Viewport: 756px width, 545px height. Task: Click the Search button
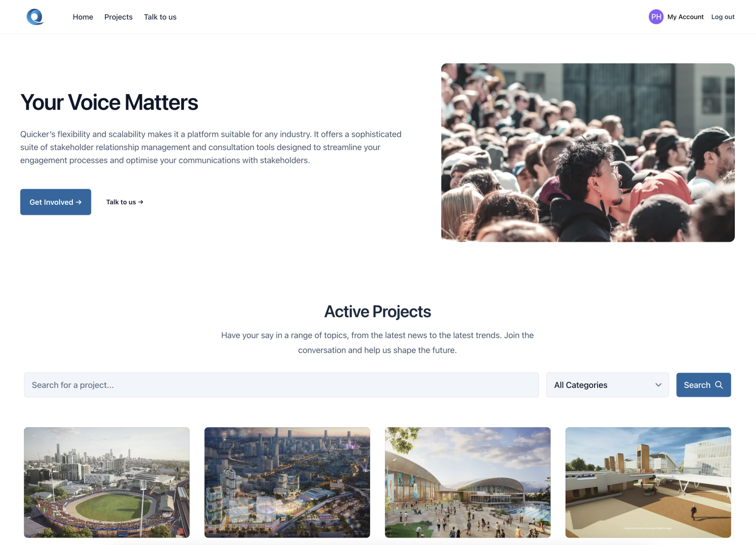[x=703, y=385]
